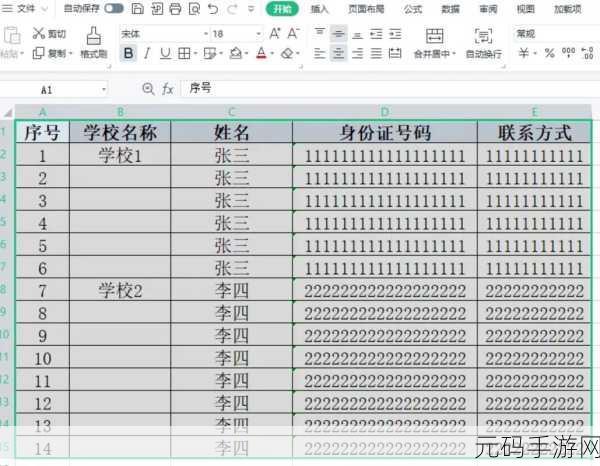The width and height of the screenshot is (600, 466).
Task: Click Decrease Indent icon
Action: click(x=376, y=34)
